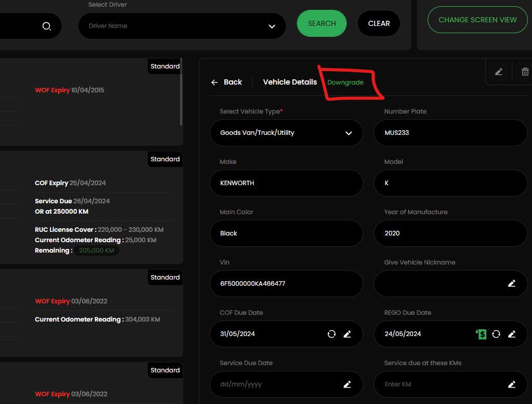The height and width of the screenshot is (404, 532).
Task: Open the Driver Name dropdown
Action: point(182,26)
